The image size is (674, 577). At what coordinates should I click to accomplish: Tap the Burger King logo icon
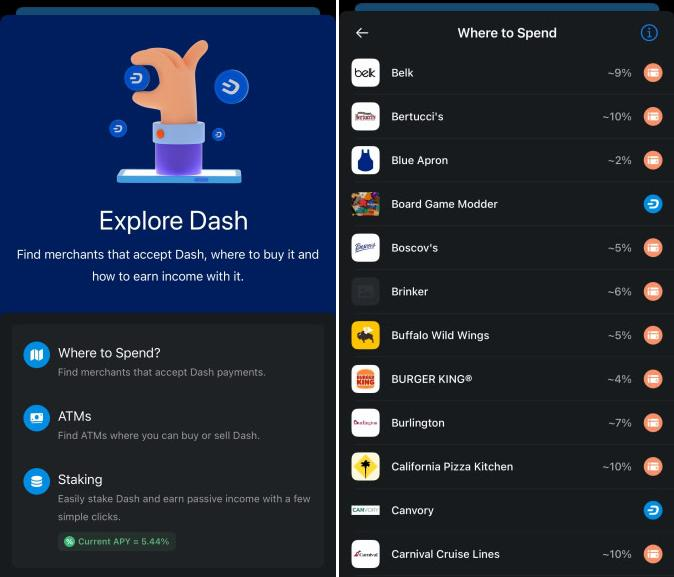[x=365, y=379]
